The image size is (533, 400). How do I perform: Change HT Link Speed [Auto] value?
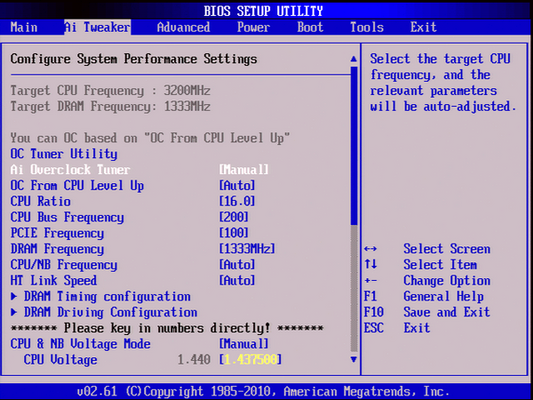click(237, 281)
